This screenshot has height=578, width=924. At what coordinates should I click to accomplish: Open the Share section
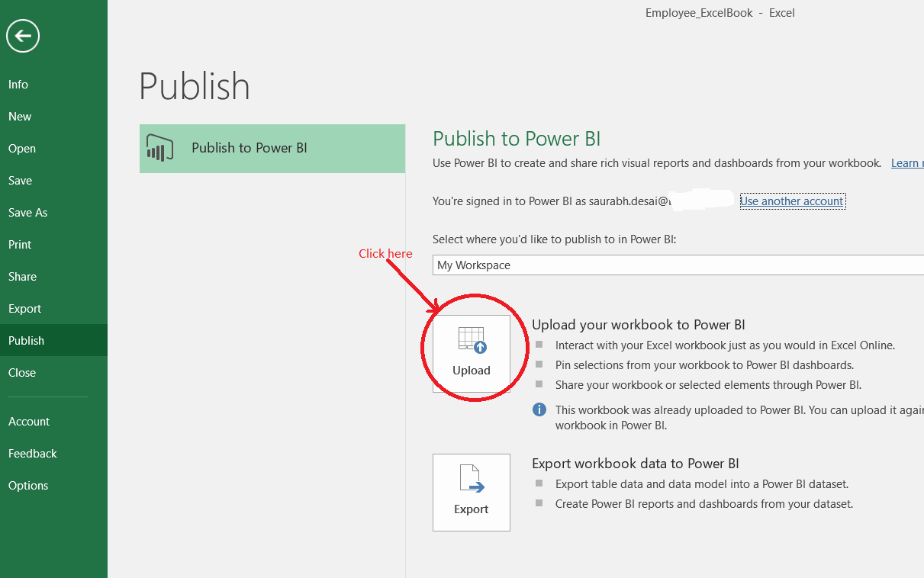pos(23,277)
